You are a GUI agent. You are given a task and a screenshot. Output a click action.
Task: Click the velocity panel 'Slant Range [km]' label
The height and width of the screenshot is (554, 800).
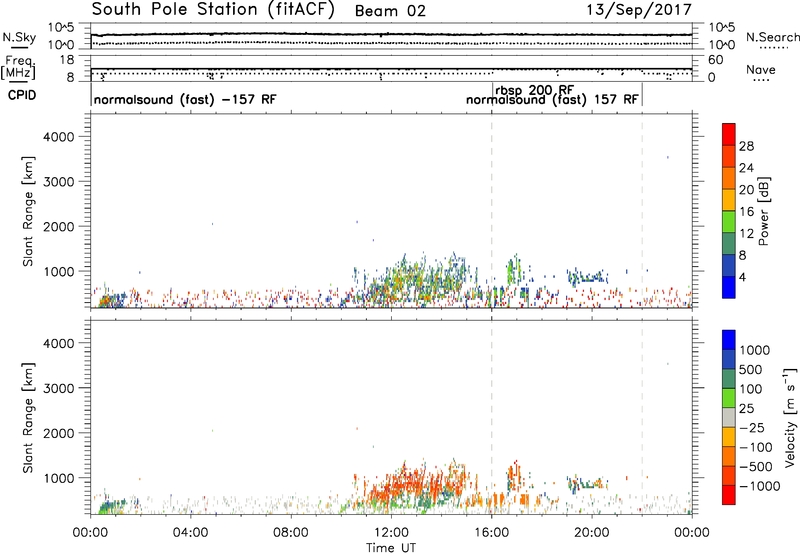pyautogui.click(x=28, y=418)
